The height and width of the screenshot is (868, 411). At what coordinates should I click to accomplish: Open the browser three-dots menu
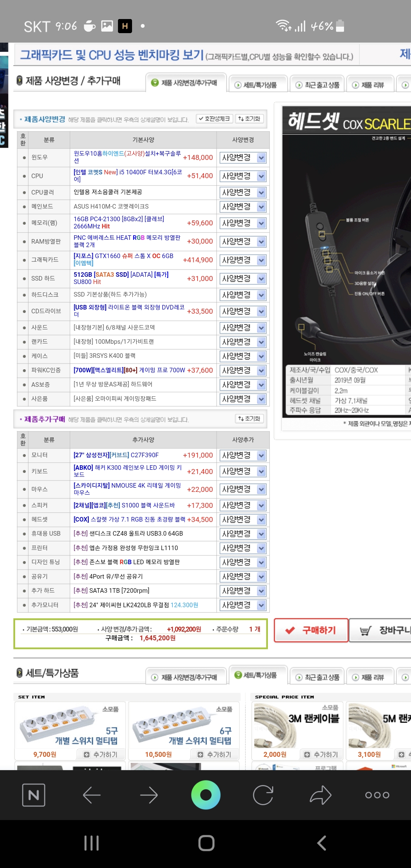tap(377, 795)
